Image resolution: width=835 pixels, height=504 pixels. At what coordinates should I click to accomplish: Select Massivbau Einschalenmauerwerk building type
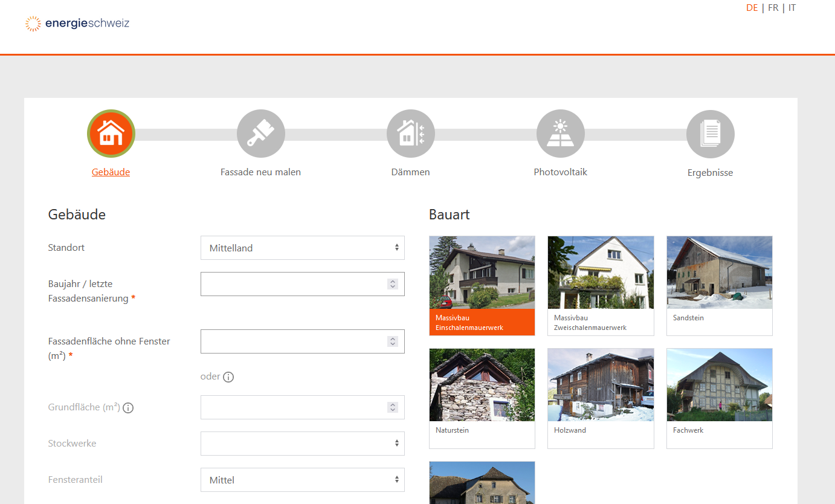pos(482,286)
